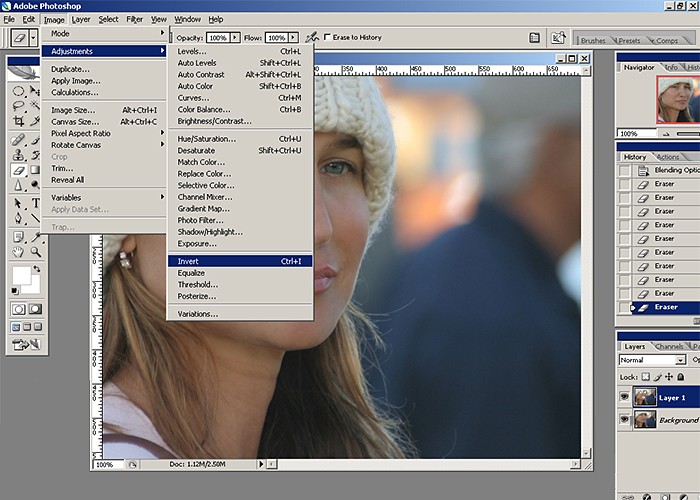Select the Elliptical Marquee tool

[x=18, y=91]
